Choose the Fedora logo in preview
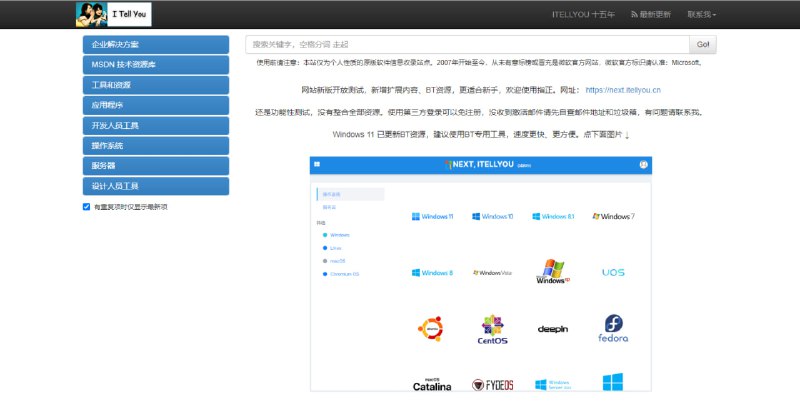Viewport: 800px width, 418px height. click(613, 328)
